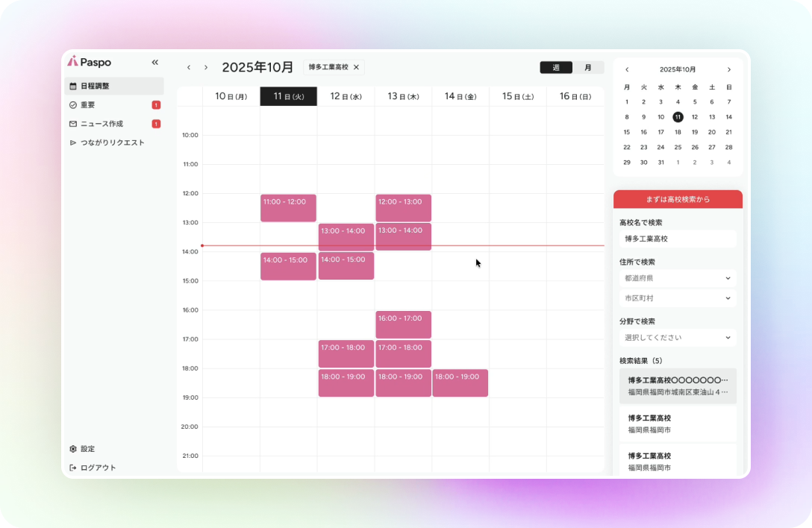Go to previous month in mini calendar
Screen dimensions: 812x528
(x=627, y=69)
